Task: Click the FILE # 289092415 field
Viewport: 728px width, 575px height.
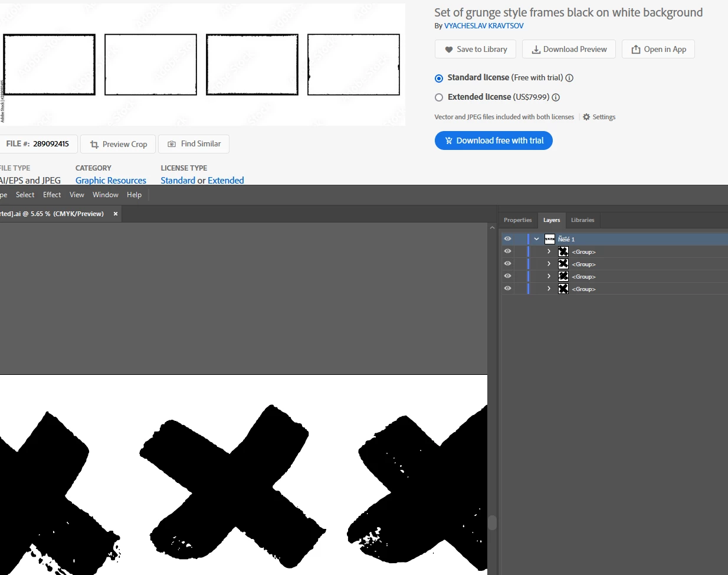Action: click(37, 144)
